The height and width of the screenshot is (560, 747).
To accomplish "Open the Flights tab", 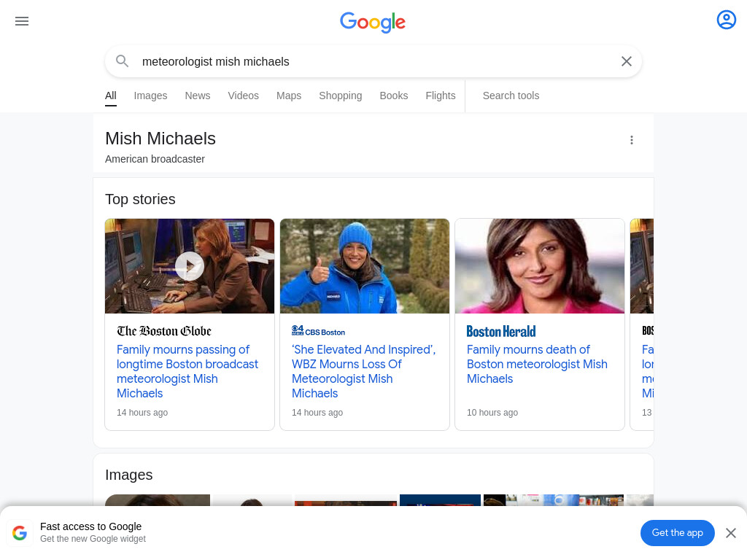I will (441, 96).
